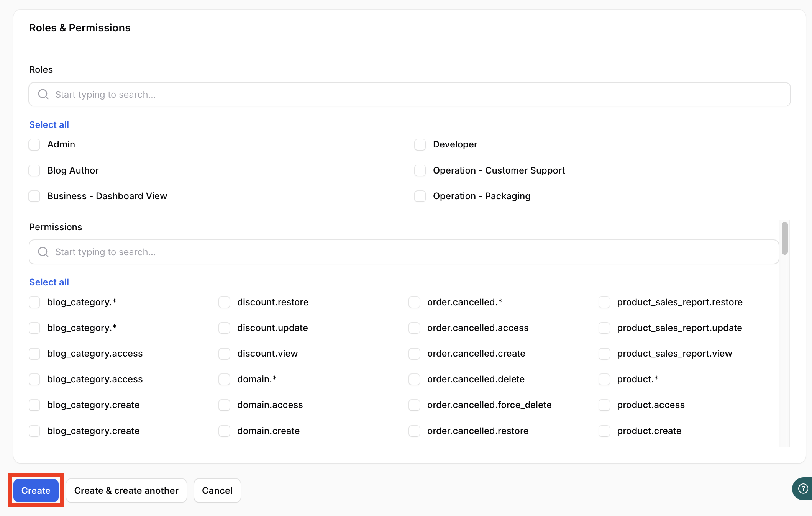The width and height of the screenshot is (812, 516).
Task: Select the domain.* permission checkbox
Action: pos(224,379)
